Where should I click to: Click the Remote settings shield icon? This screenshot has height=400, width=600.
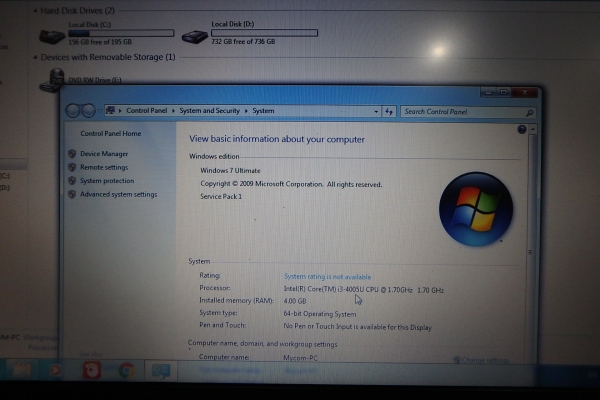72,167
